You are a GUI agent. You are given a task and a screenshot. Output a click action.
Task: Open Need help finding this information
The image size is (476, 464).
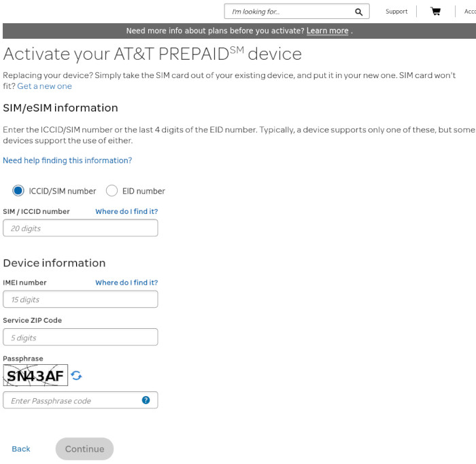click(67, 160)
